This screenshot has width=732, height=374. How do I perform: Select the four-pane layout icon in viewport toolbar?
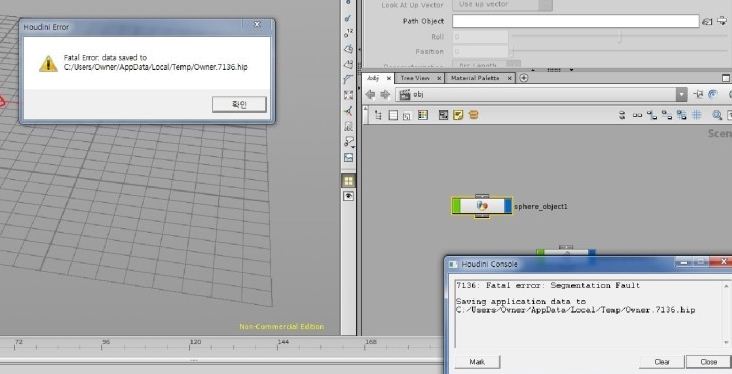[348, 180]
